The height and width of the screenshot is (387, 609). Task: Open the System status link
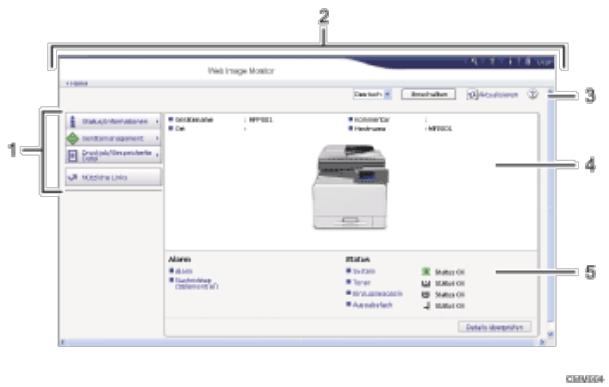(x=364, y=271)
